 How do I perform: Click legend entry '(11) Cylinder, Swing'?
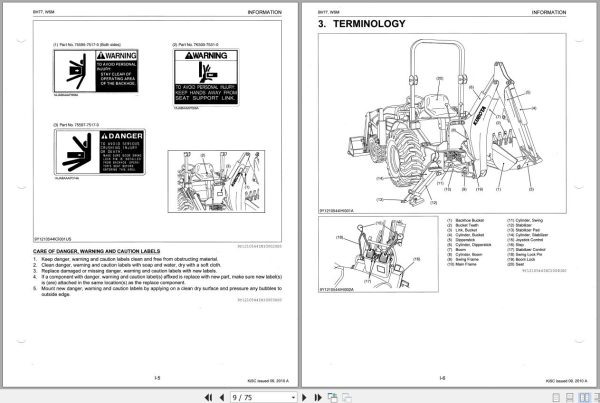pyautogui.click(x=525, y=220)
